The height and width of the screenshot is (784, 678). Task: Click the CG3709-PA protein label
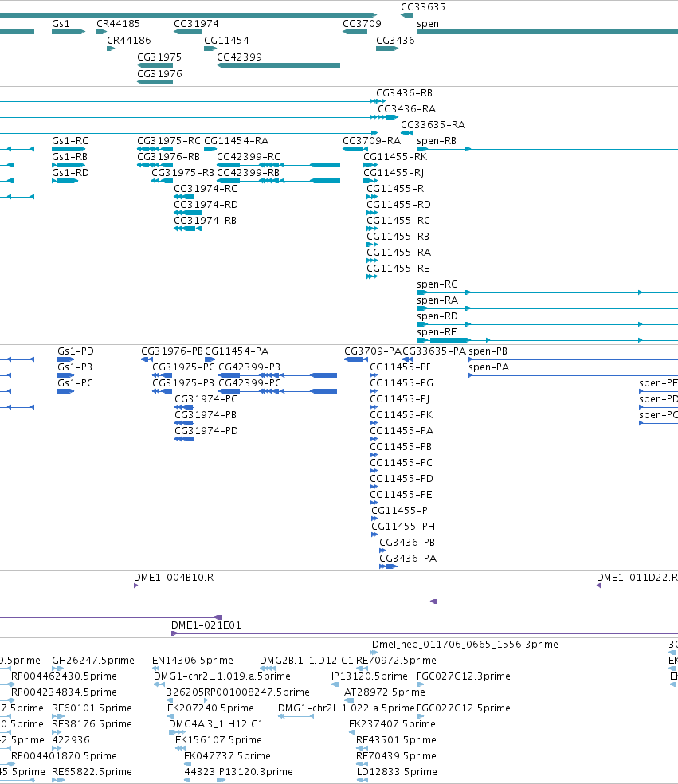pos(373,351)
